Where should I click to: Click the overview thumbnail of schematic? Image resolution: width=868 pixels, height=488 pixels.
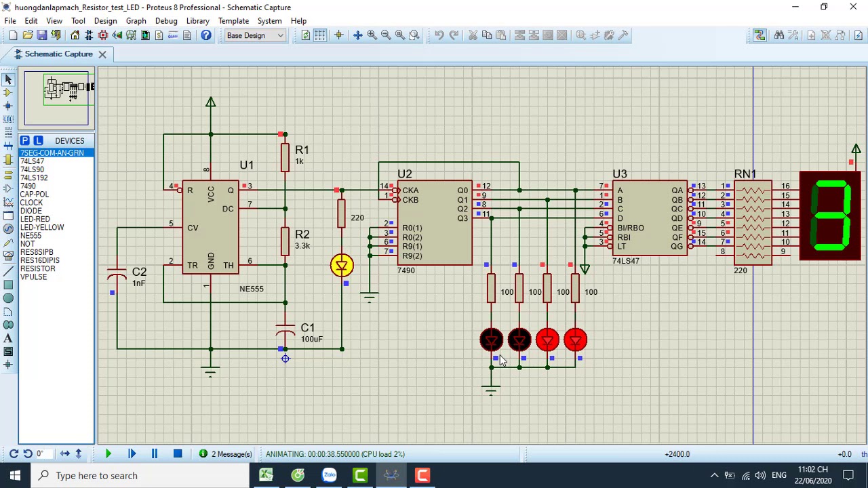click(x=56, y=98)
